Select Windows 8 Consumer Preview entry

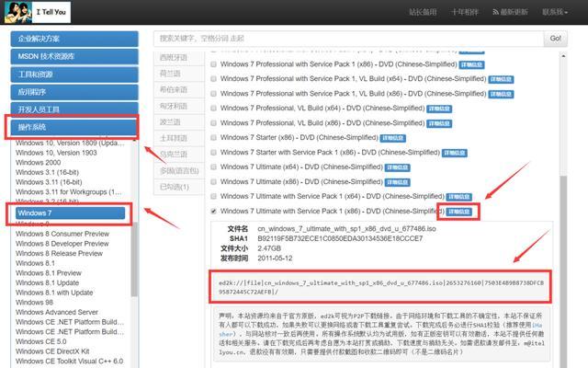pos(62,234)
